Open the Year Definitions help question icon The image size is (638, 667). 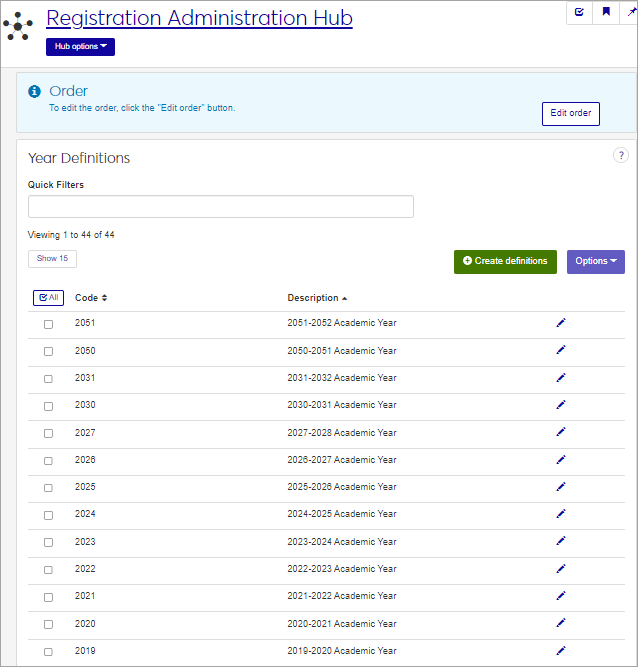(x=621, y=156)
